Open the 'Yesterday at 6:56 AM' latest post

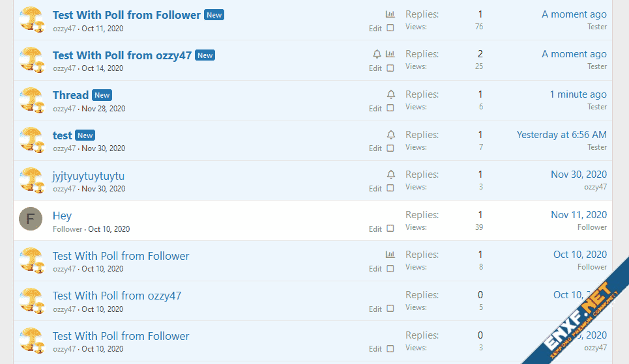(x=561, y=135)
